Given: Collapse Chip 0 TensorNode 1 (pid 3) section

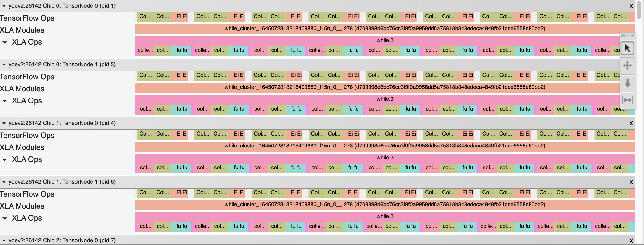Looking at the screenshot, I should pos(4,65).
